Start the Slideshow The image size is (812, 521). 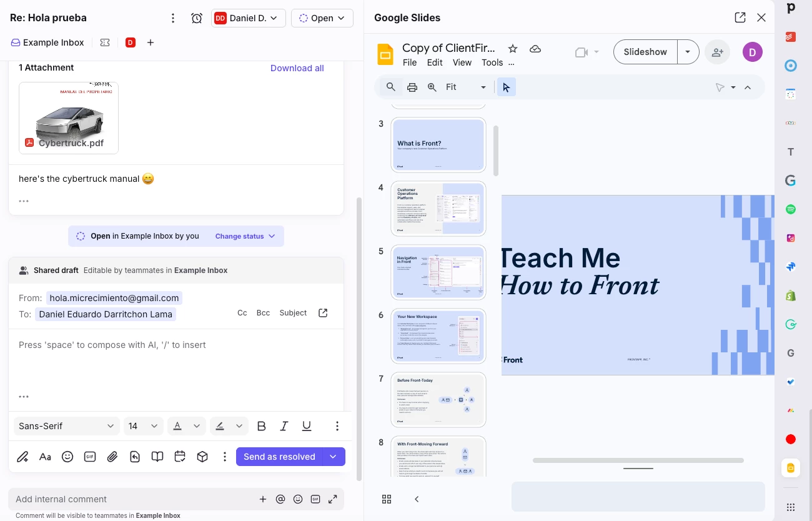point(645,52)
